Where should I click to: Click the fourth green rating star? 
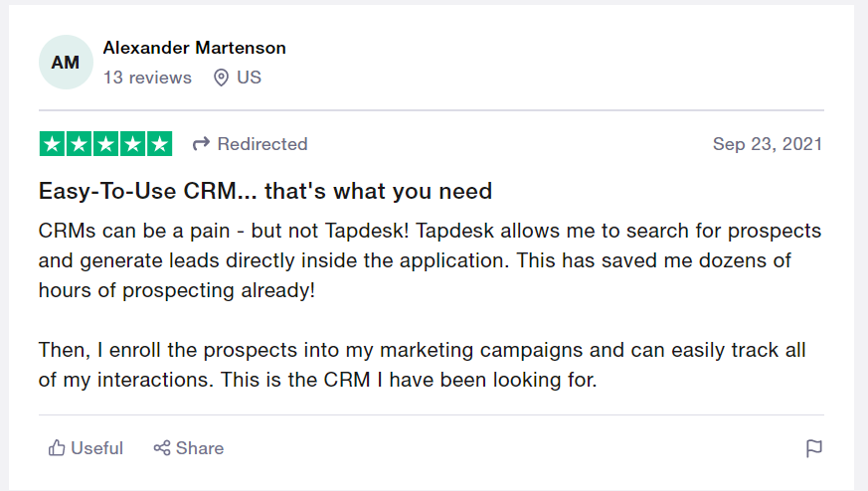point(132,144)
